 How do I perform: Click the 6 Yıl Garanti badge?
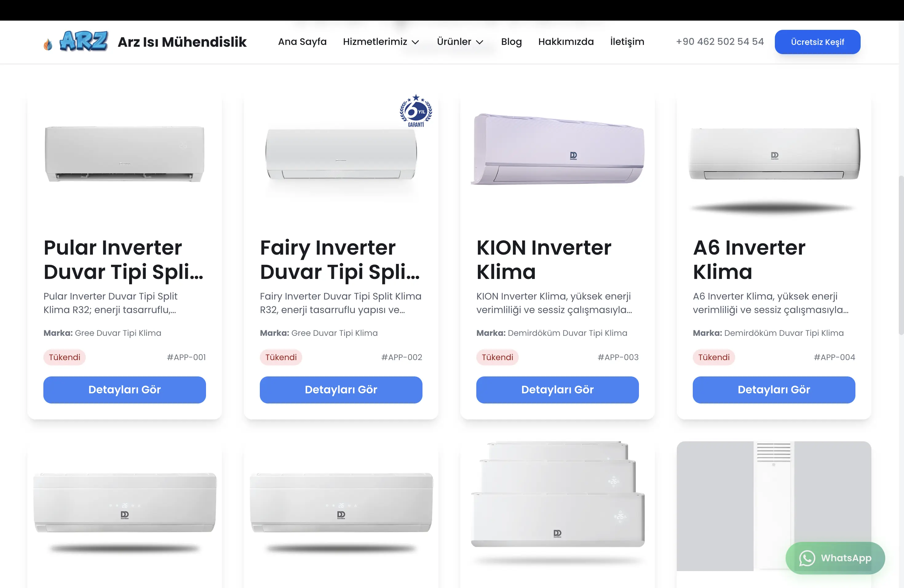(416, 110)
